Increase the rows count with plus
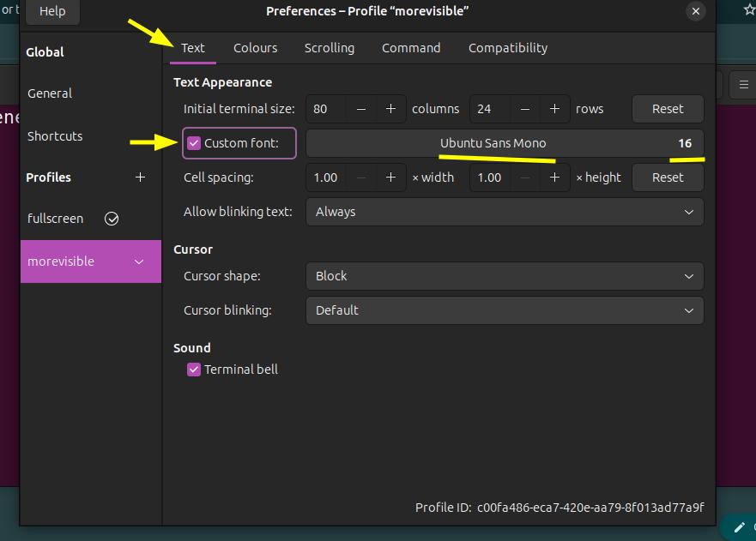This screenshot has height=541, width=756. pyautogui.click(x=554, y=109)
